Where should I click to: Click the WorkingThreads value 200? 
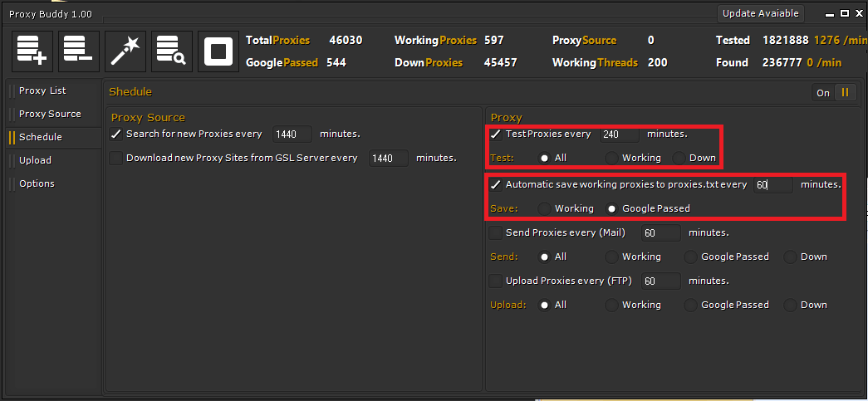658,63
